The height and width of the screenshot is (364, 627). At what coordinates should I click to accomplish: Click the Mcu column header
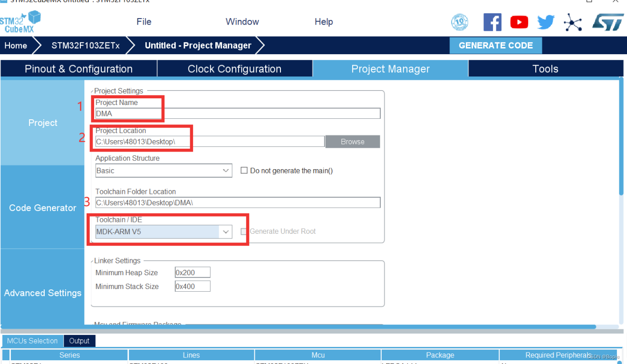coord(318,355)
